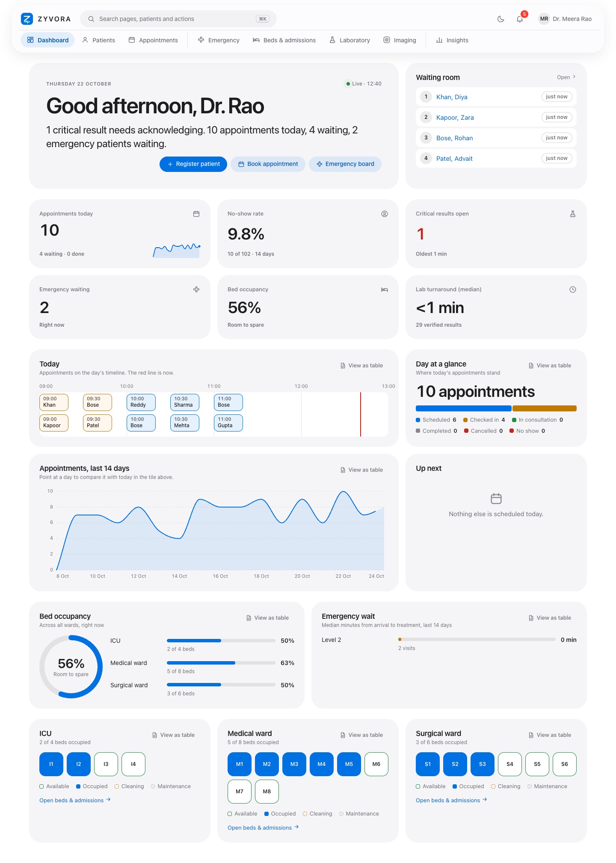
Task: Click Register patient button
Action: point(193,164)
